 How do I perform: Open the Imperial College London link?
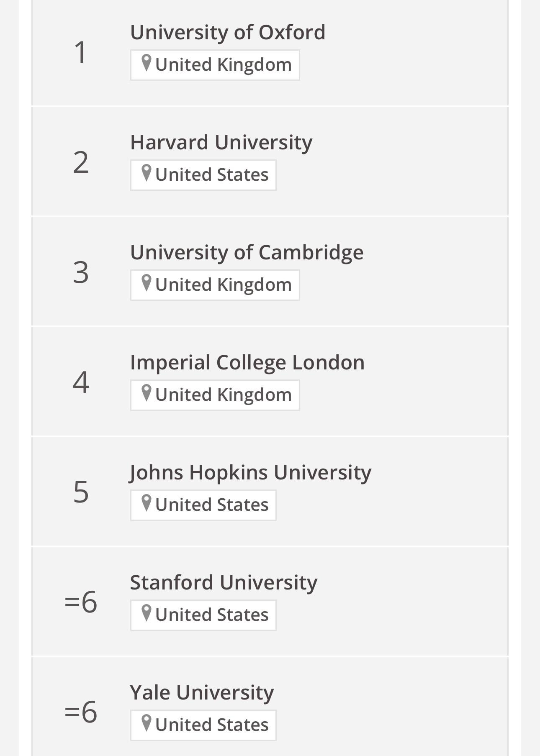247,362
